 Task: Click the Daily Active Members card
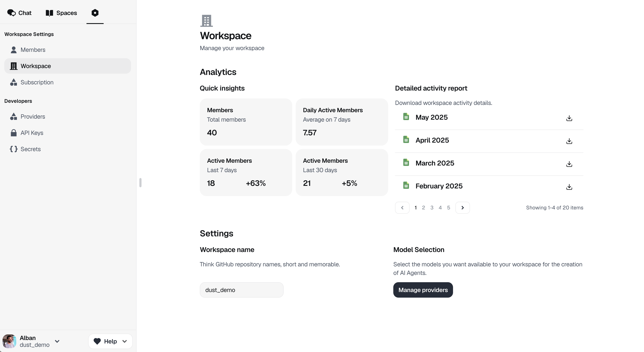pyautogui.click(x=342, y=122)
